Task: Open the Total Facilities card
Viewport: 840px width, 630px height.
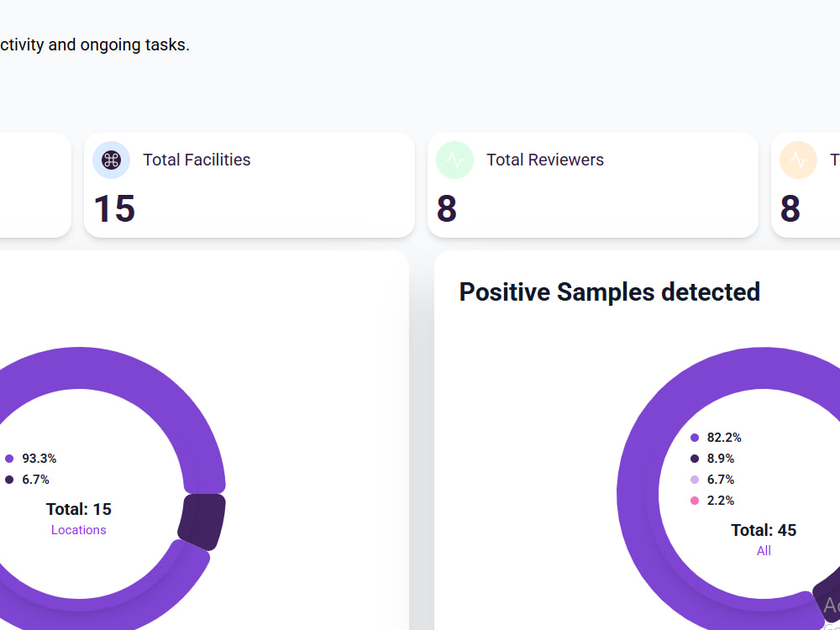Action: (x=249, y=185)
